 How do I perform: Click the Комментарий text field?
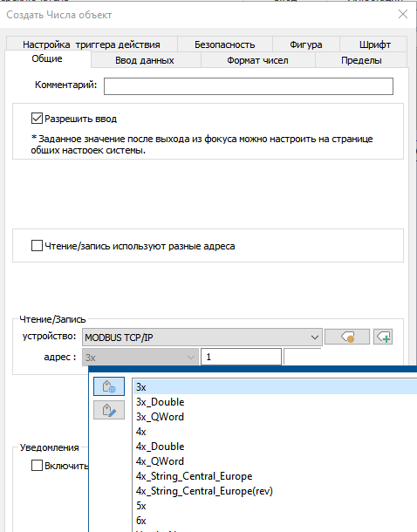pyautogui.click(x=249, y=86)
